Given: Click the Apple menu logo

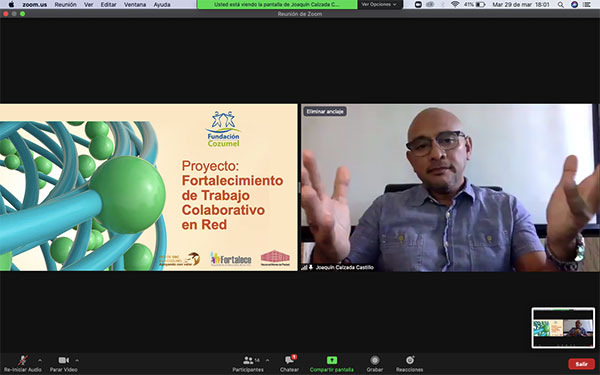Looking at the screenshot, I should (11, 5).
